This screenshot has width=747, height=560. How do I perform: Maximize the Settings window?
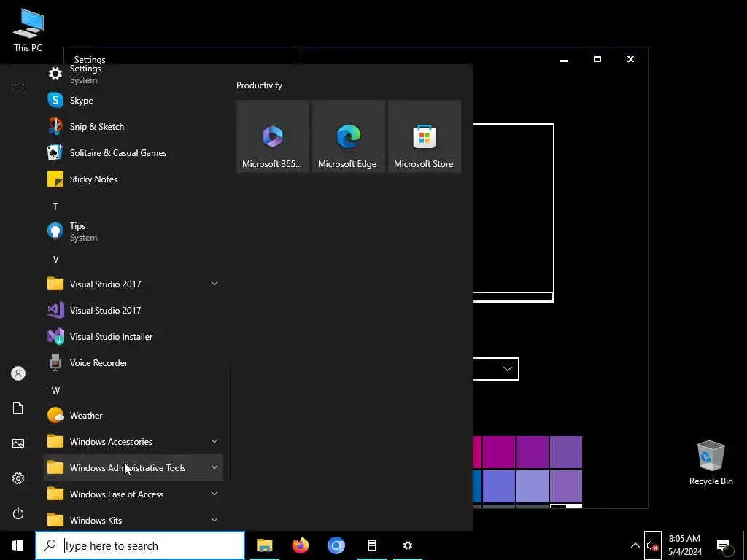click(x=597, y=60)
